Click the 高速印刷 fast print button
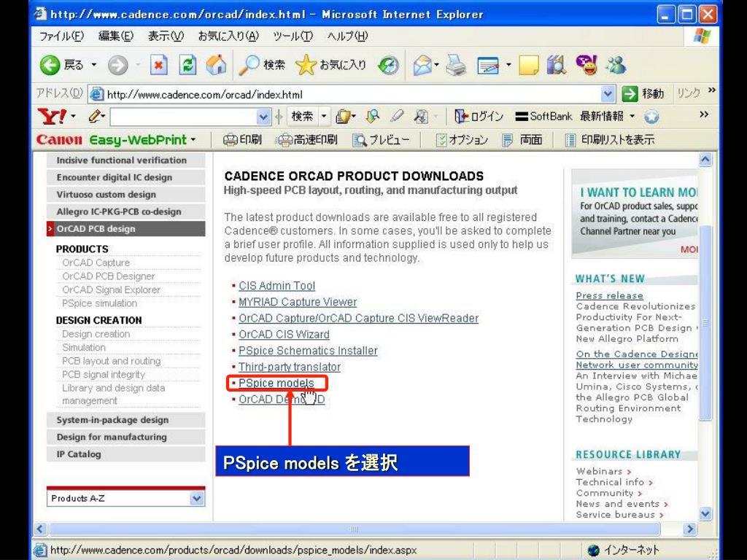This screenshot has width=747, height=560. pos(308,139)
